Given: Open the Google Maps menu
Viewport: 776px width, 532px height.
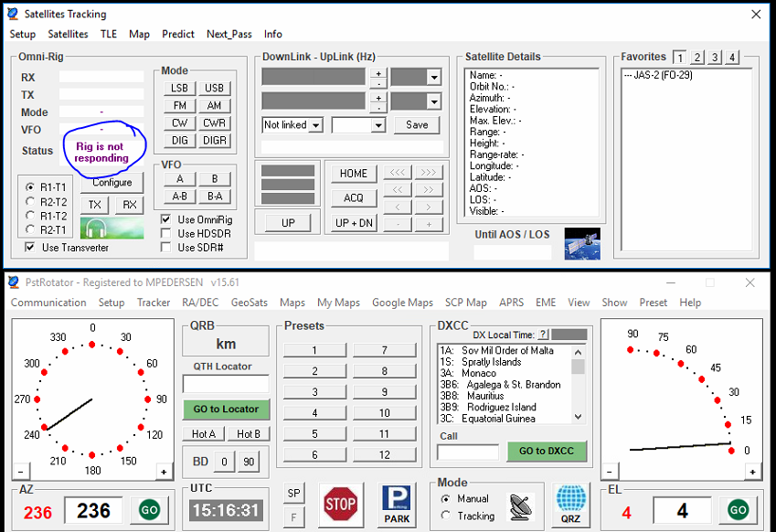Looking at the screenshot, I should click(x=402, y=303).
